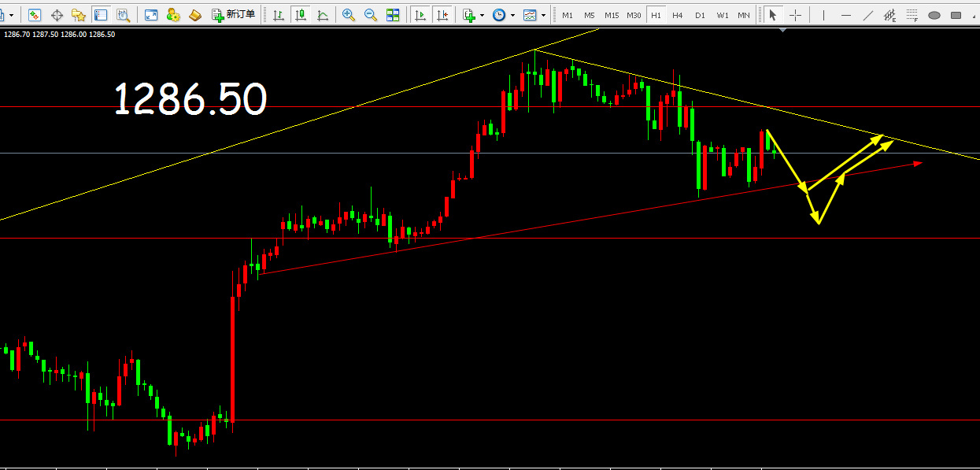Show the Data Window crosshair icon
Viewport: 980px width, 470px height.
pyautogui.click(x=57, y=15)
